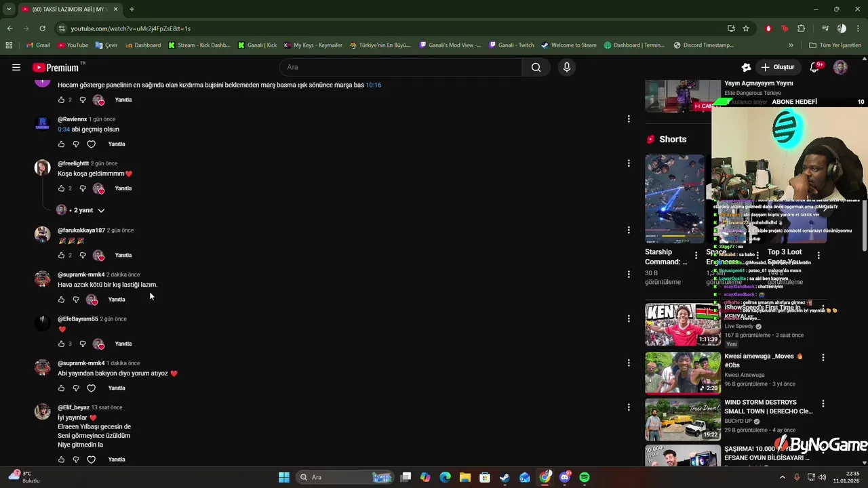Screen dimensions: 868x488
Task: Open options menu for @freelighttt comment
Action: 629,163
